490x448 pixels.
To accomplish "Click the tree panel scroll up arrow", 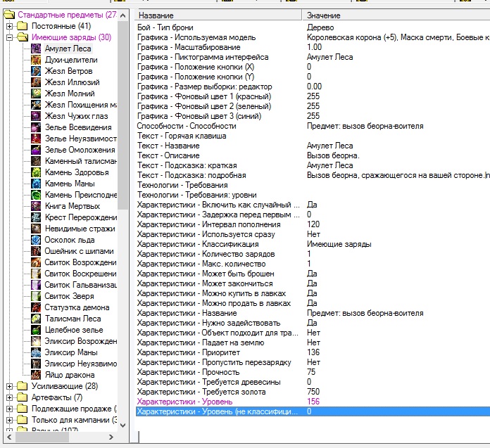I will 122,15.
